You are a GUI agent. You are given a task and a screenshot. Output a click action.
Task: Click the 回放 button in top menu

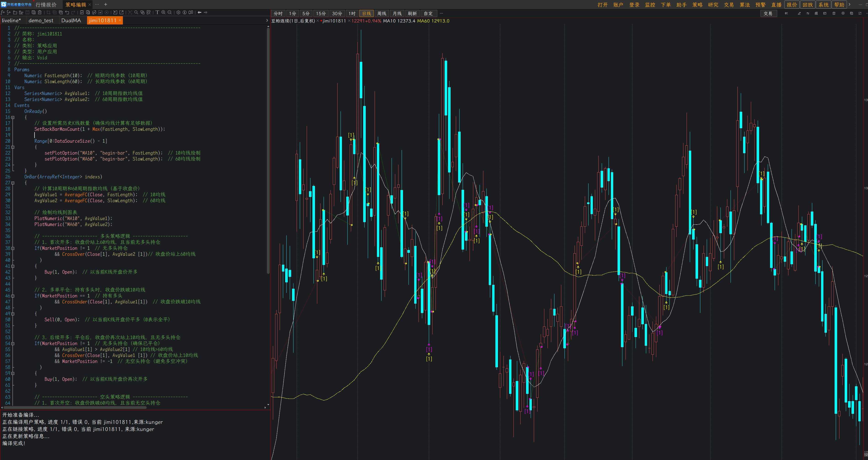pos(807,5)
